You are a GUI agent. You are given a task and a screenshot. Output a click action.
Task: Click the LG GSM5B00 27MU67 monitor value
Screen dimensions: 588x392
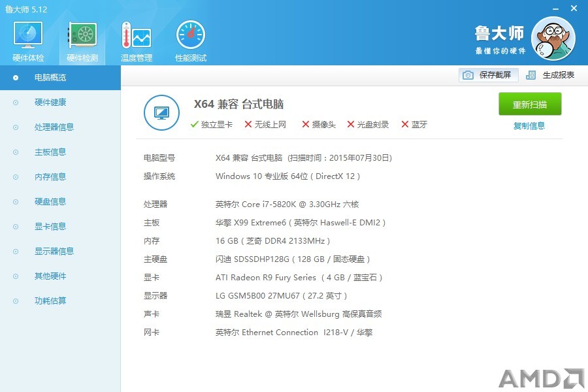281,296
